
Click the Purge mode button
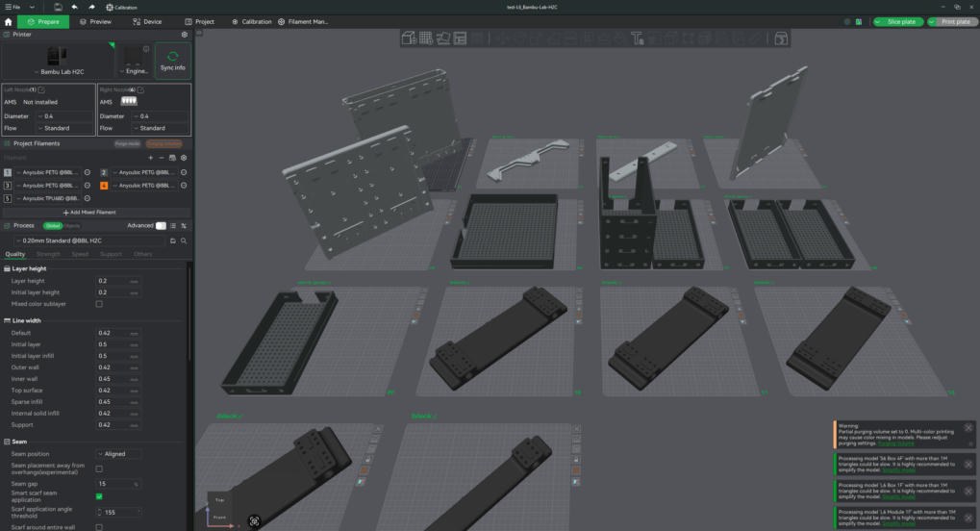click(x=128, y=144)
